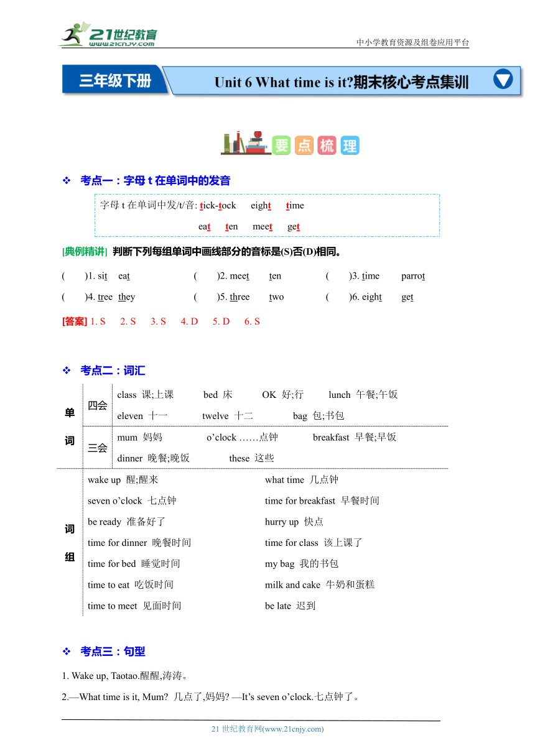
Task: Click phrase 'time to meet 见面时间'
Action: [134, 606]
